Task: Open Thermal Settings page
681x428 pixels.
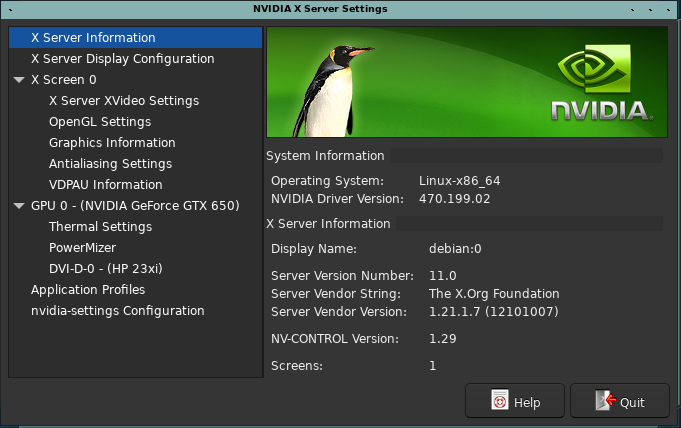Action: tap(100, 227)
